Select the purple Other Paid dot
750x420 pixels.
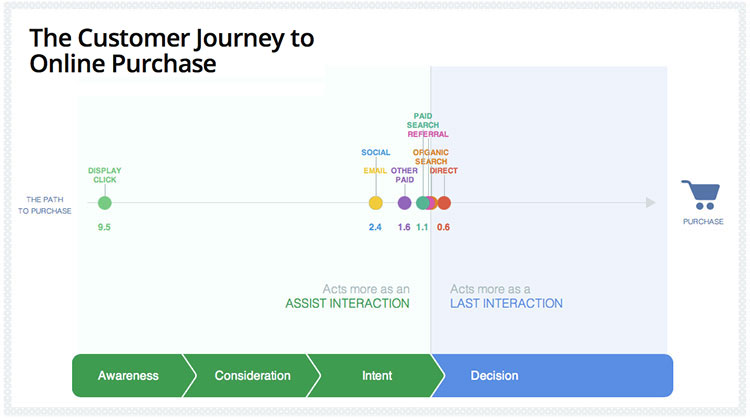tap(405, 203)
